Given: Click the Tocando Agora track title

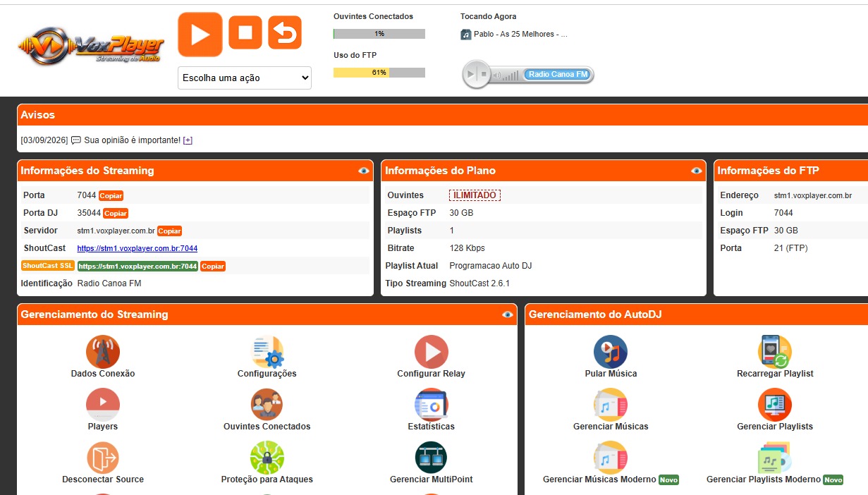Looking at the screenshot, I should [520, 34].
